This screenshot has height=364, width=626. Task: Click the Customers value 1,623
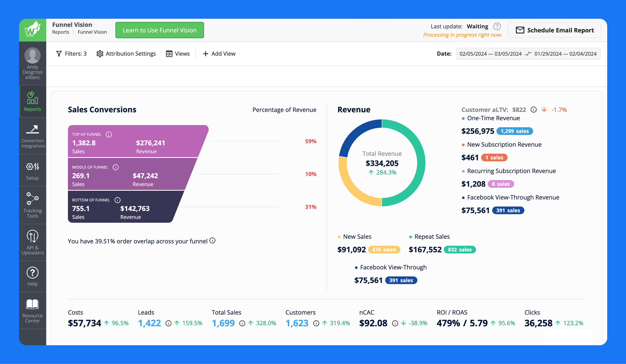click(x=297, y=323)
